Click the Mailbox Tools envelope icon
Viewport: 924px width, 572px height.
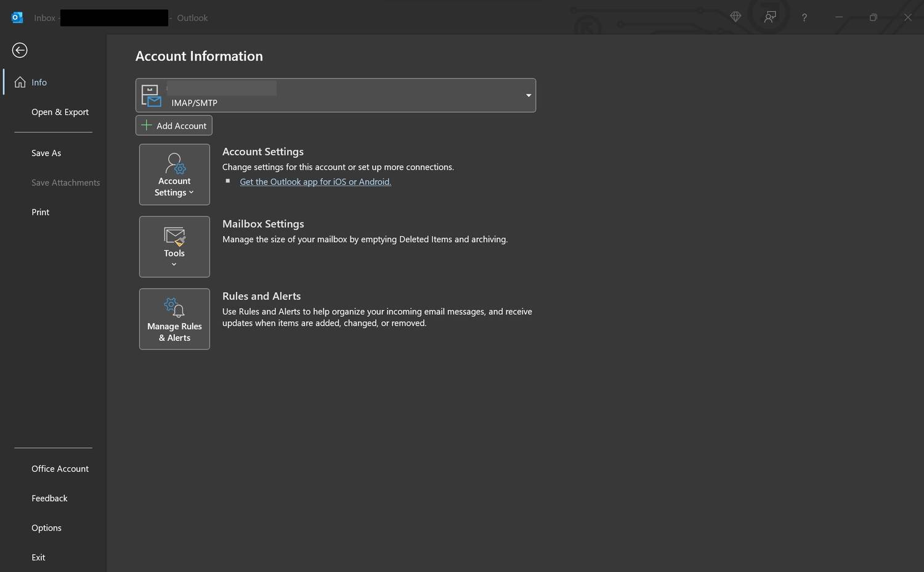(174, 236)
